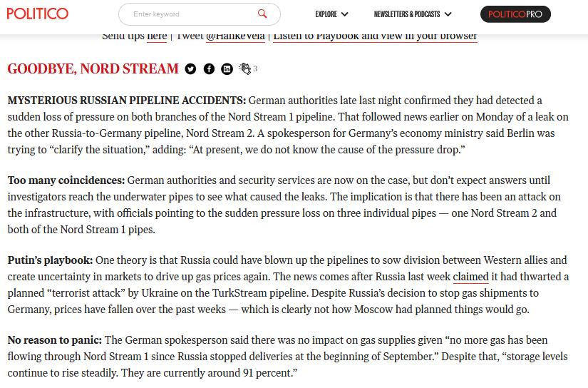The height and width of the screenshot is (388, 588).
Task: Open the @HankeVela Twitter link
Action: click(235, 36)
